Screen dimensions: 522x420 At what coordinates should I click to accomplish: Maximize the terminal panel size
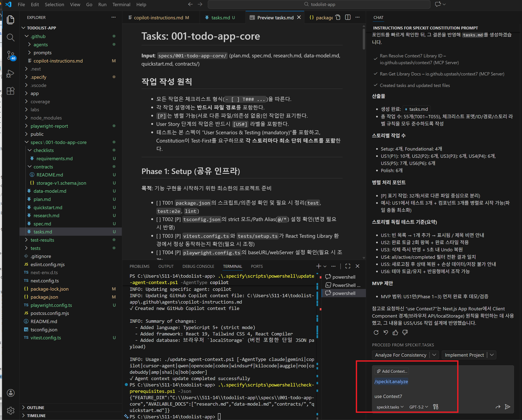(348, 266)
